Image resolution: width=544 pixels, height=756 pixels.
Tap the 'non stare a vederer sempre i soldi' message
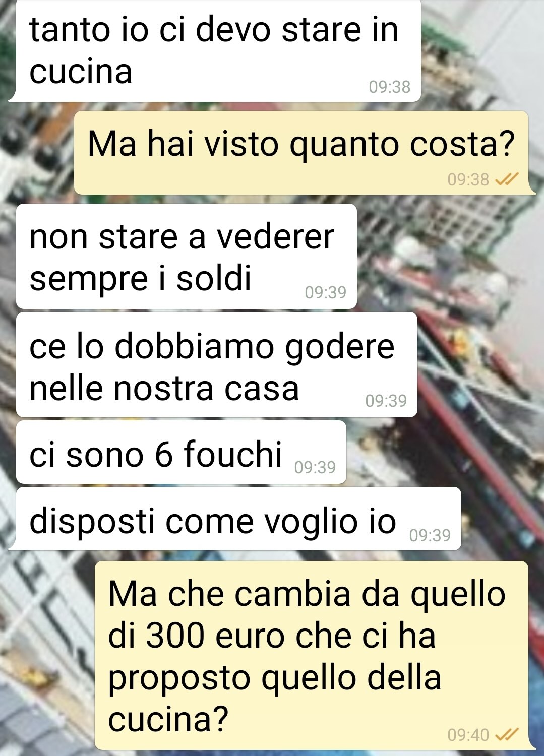[187, 257]
